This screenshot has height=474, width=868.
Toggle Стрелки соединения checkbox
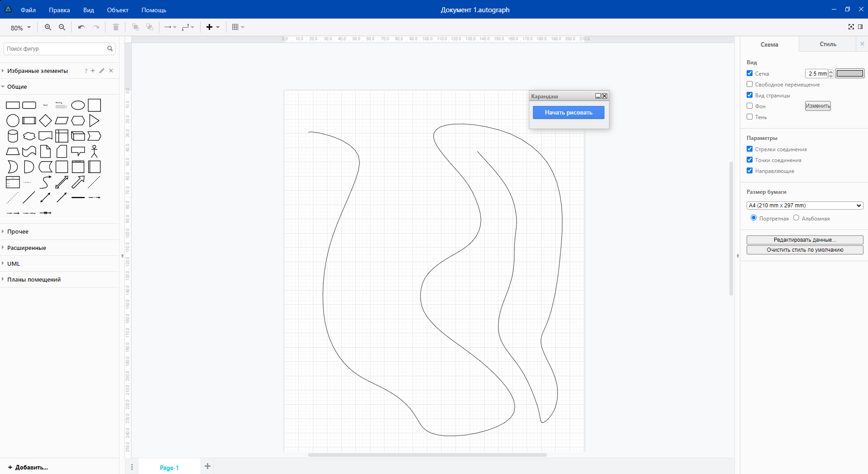(750, 149)
